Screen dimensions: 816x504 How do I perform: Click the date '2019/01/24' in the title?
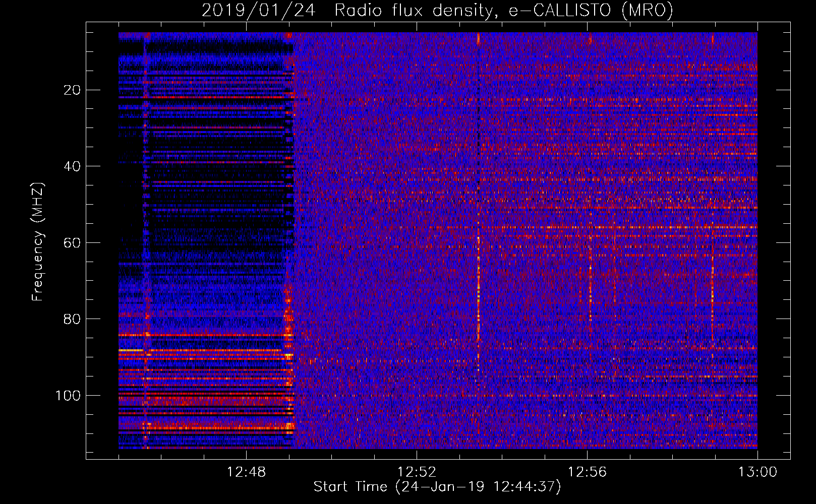(259, 10)
